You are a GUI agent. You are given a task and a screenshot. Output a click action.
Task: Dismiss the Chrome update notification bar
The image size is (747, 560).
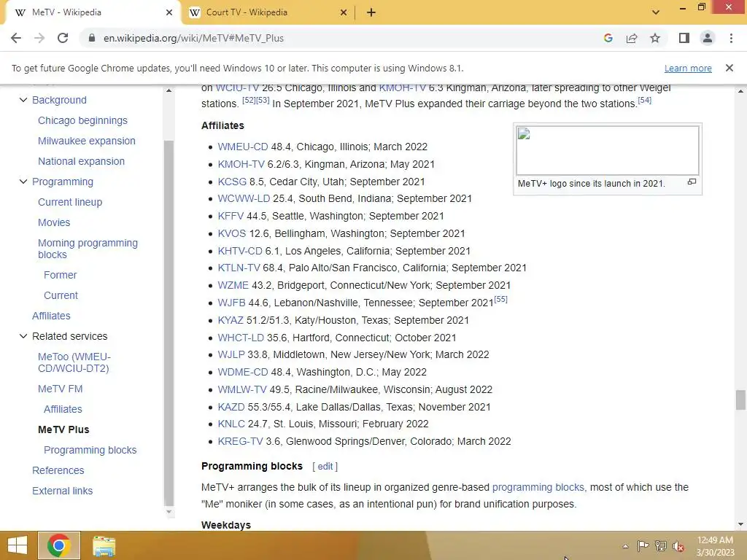729,68
